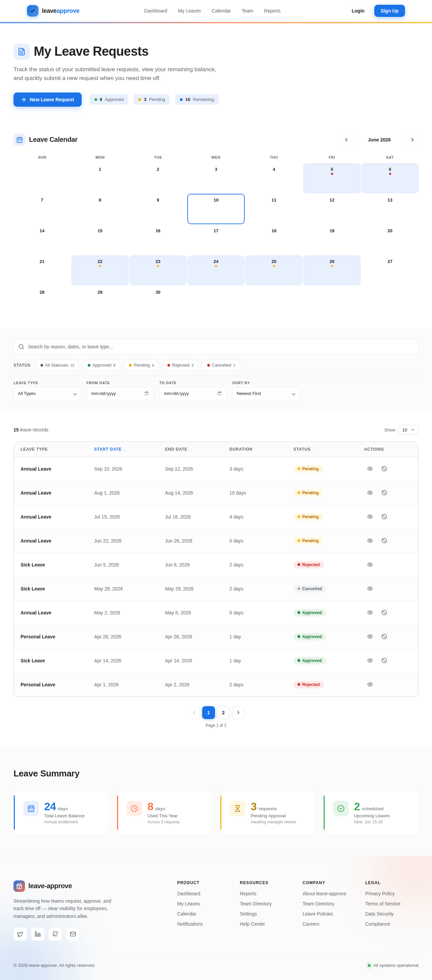Open Reports in top navigation

click(x=272, y=11)
